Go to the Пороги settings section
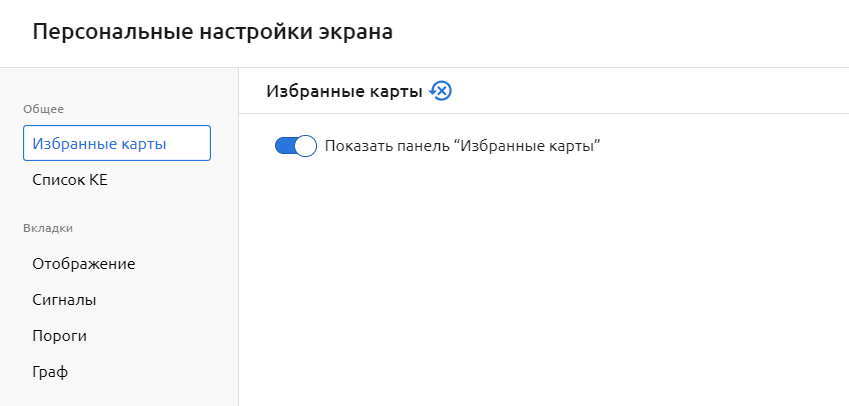 (x=60, y=336)
